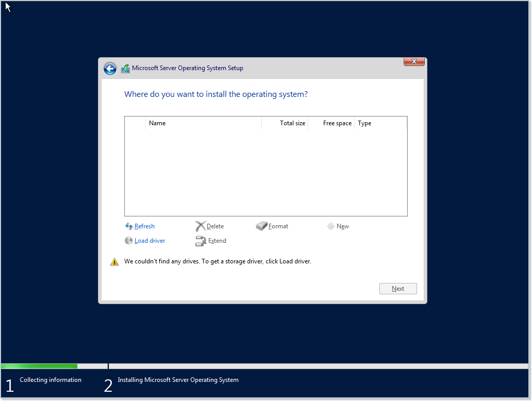Image resolution: width=532 pixels, height=401 pixels.
Task: Click the Extend partition icon
Action: click(x=200, y=240)
